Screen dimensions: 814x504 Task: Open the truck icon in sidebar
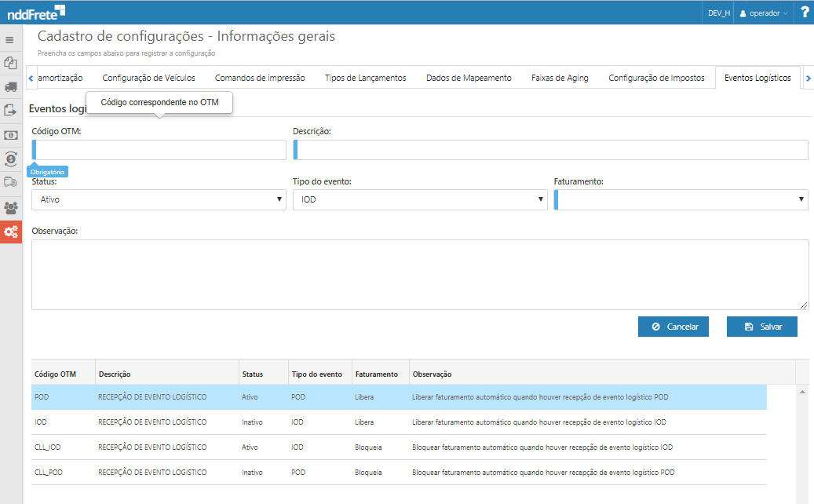10,87
